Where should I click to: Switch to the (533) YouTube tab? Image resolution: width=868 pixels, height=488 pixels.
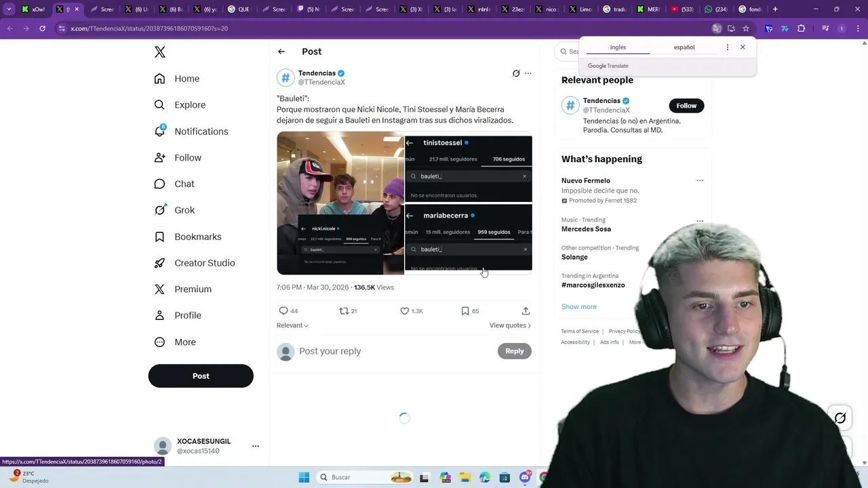pyautogui.click(x=683, y=9)
